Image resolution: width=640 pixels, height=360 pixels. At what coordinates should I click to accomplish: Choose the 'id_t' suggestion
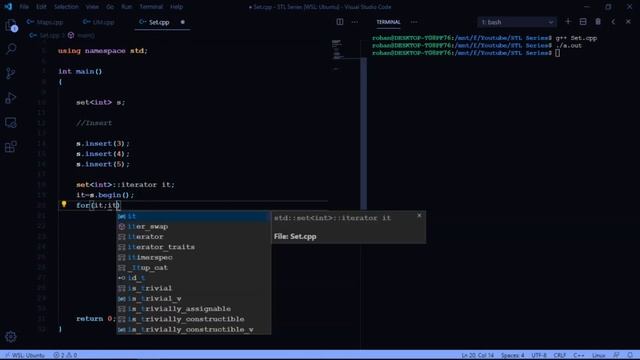(193, 278)
